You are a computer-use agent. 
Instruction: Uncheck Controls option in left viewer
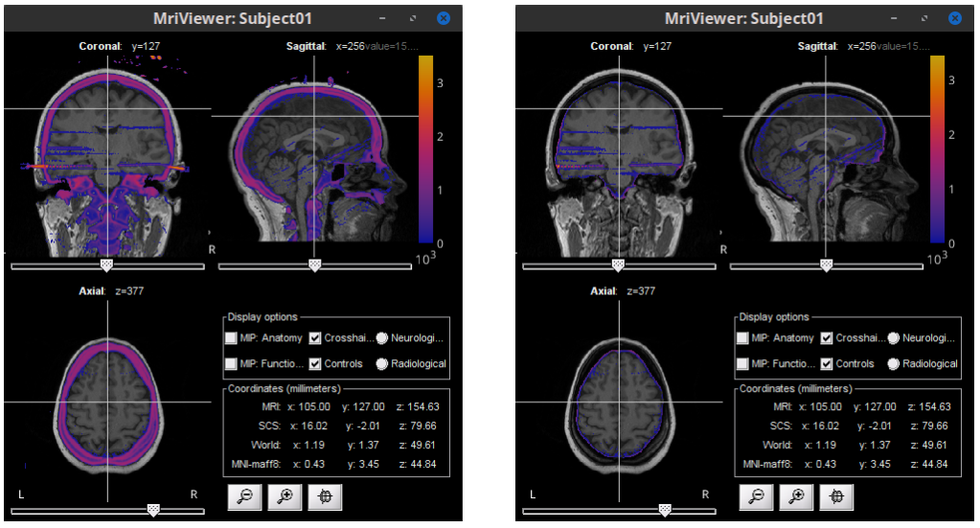tap(314, 364)
